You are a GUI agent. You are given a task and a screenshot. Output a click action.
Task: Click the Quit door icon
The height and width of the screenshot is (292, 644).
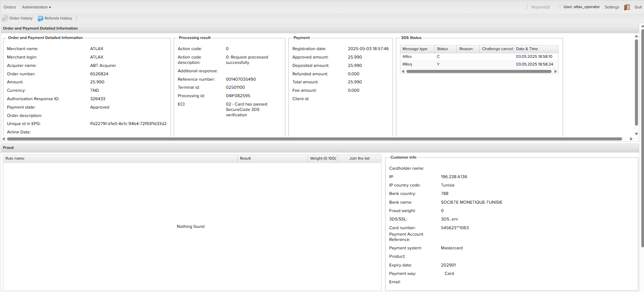point(627,7)
